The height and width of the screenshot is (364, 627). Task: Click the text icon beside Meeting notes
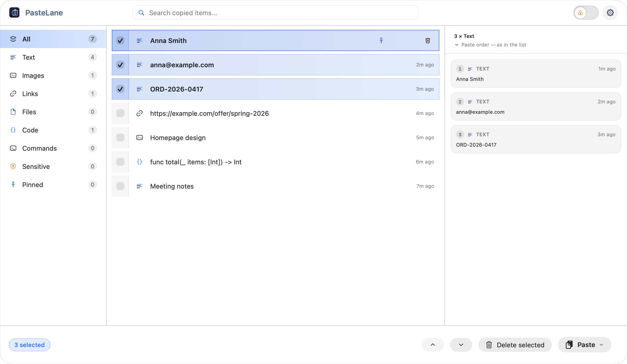(139, 186)
